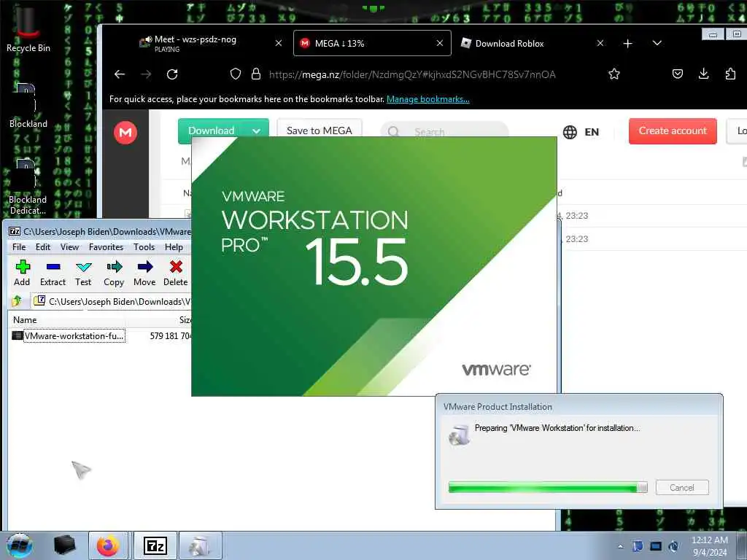This screenshot has height=560, width=747.
Task: Click the Firefox address bar URL
Action: click(412, 74)
